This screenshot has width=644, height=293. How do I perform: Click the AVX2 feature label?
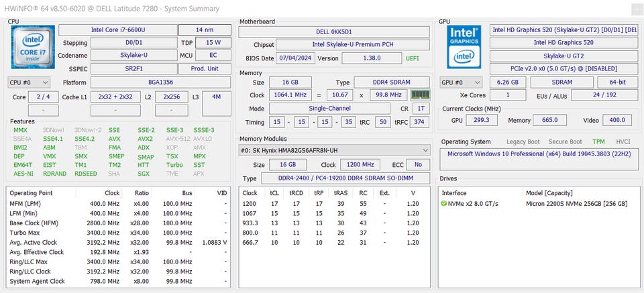point(145,139)
